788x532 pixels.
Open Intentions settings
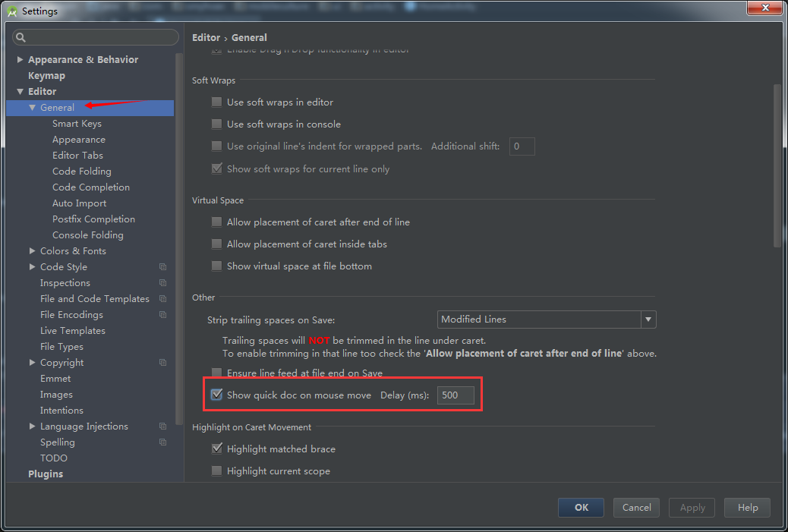[x=61, y=411]
